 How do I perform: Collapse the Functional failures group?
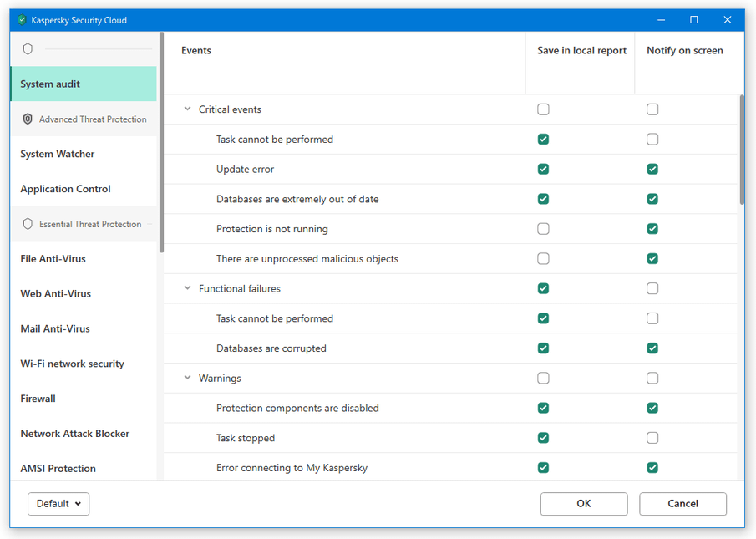(x=188, y=288)
